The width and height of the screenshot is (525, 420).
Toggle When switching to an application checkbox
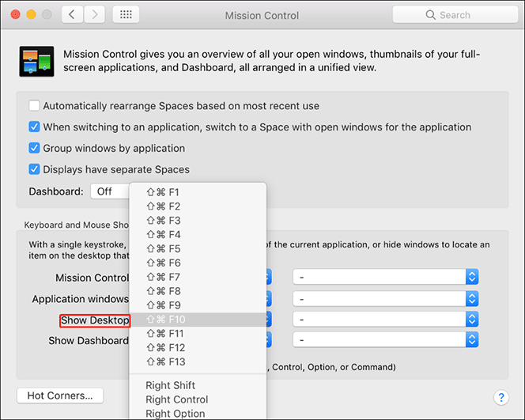point(34,127)
